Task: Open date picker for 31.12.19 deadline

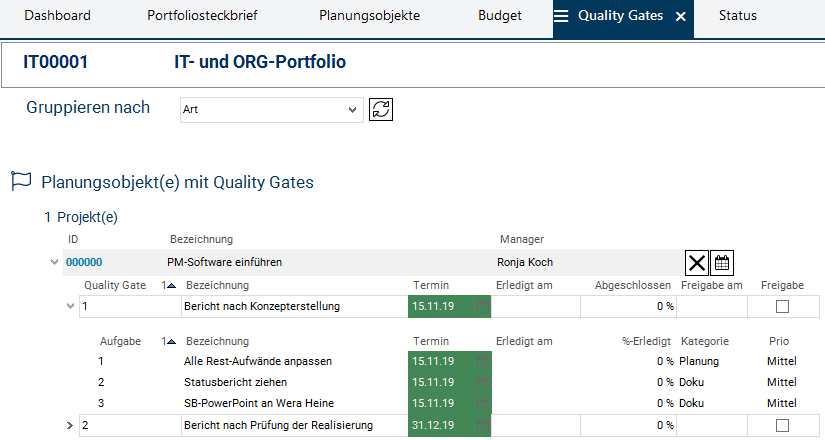Action: (483, 425)
